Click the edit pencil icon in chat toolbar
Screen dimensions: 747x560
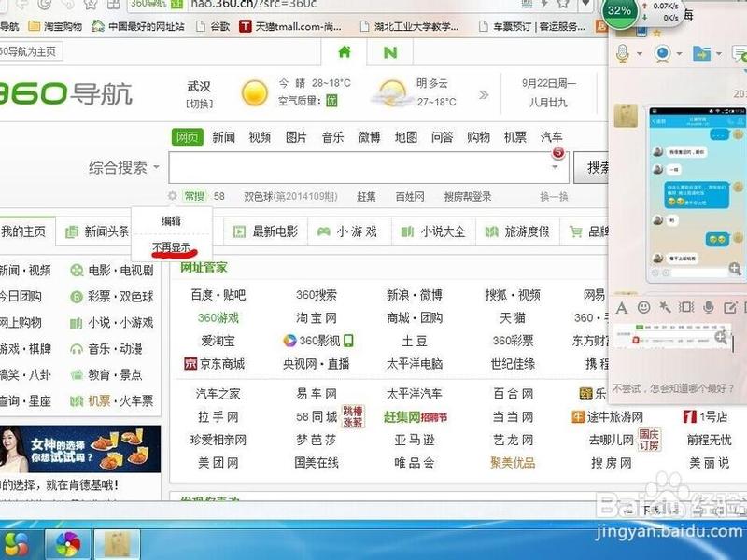coord(730,308)
